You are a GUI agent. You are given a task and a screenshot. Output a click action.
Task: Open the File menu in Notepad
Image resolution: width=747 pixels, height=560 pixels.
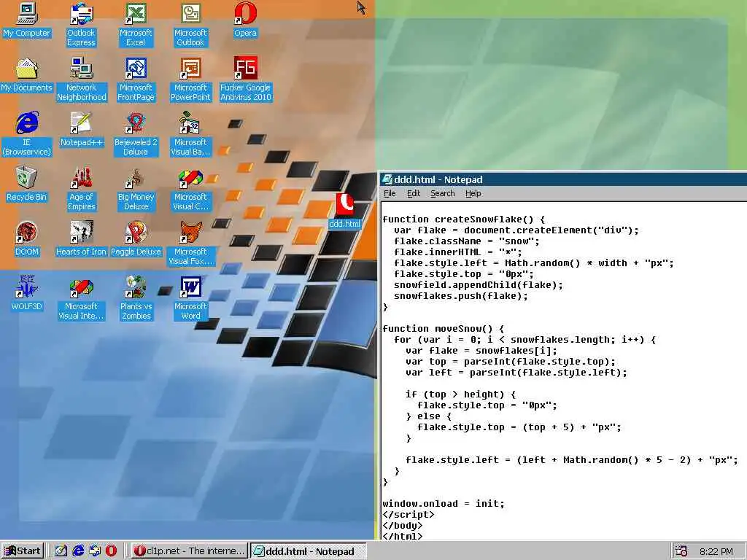pyautogui.click(x=390, y=193)
